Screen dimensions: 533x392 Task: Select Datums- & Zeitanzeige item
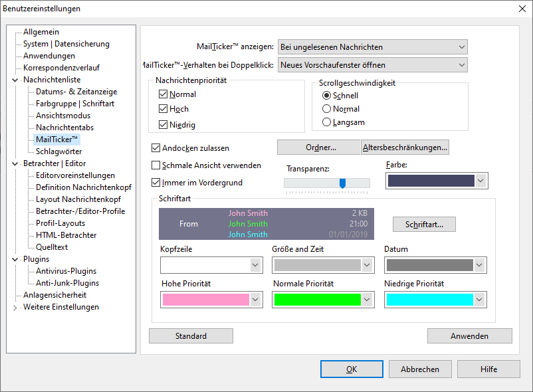tap(76, 92)
